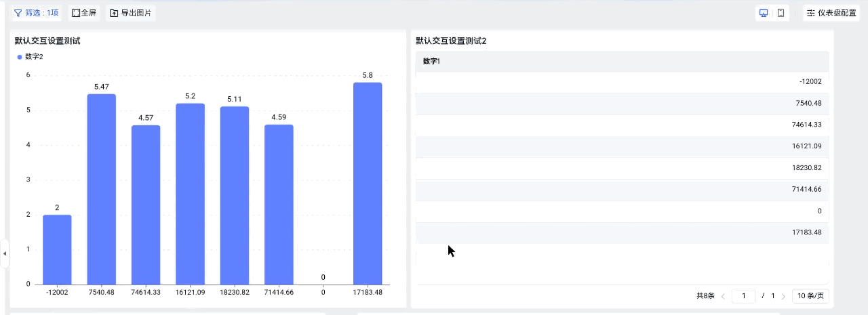Expand the collapsed left side panel arrow
The image size is (868, 315).
point(5,253)
